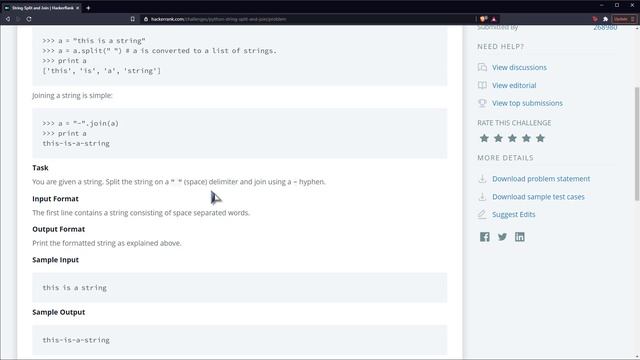Share the challenge on Facebook
Image resolution: width=640 pixels, height=360 pixels.
point(484,237)
